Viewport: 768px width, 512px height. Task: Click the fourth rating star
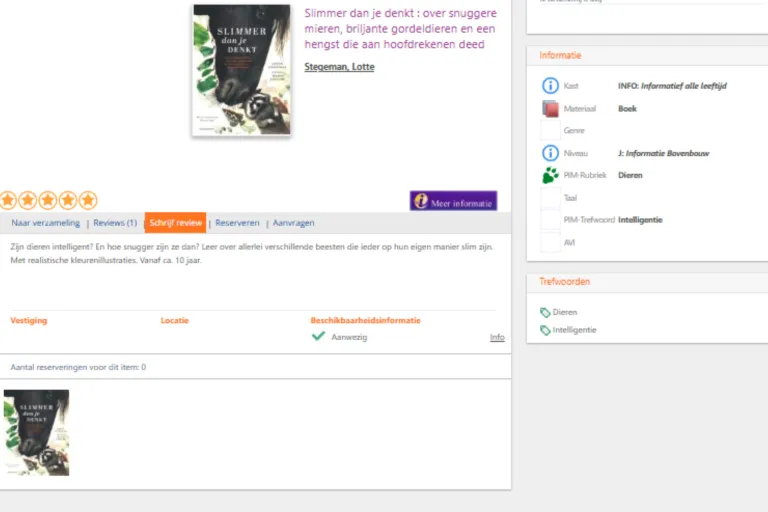[68, 200]
